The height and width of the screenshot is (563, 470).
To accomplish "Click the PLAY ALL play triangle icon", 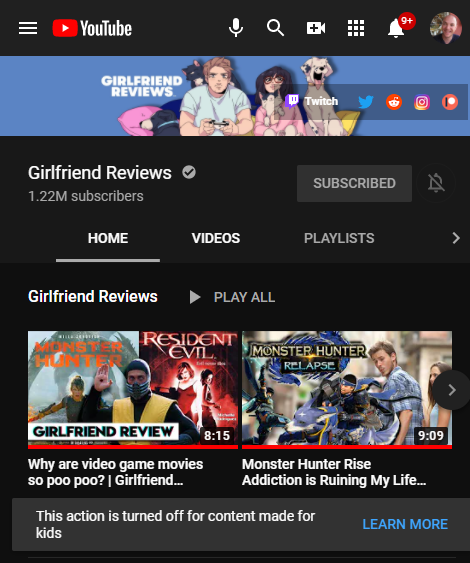I will tap(195, 297).
